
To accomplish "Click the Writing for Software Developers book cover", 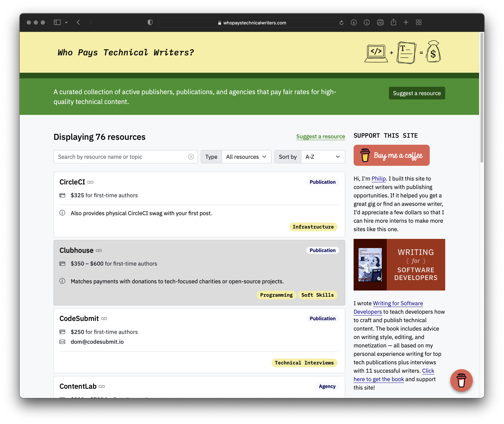I will [370, 265].
